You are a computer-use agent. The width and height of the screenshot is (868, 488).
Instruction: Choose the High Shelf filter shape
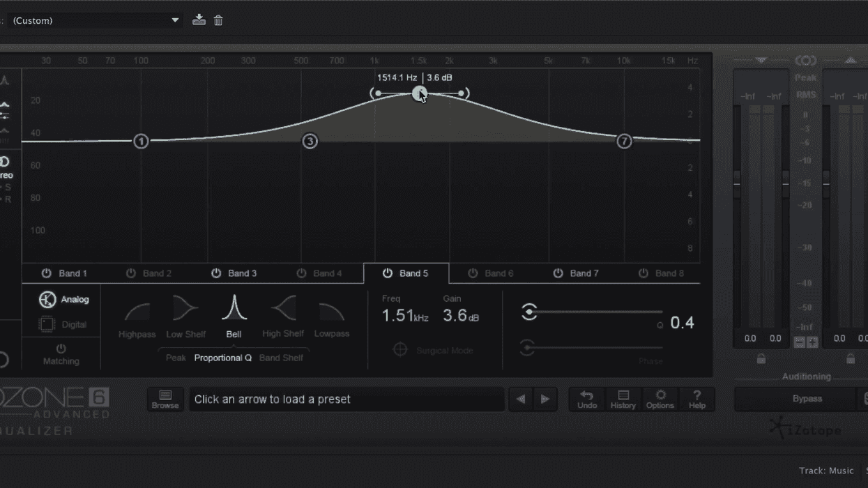tap(283, 319)
